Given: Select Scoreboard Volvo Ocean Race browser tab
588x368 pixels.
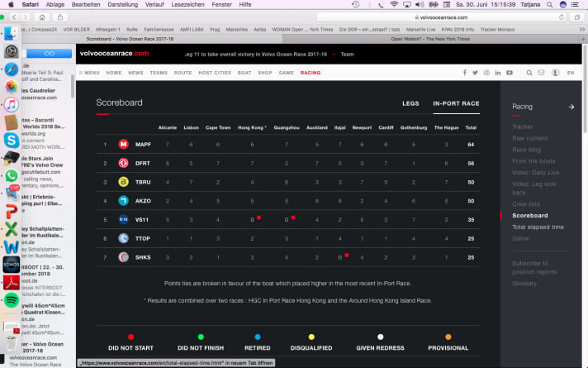Looking at the screenshot, I should pos(130,39).
